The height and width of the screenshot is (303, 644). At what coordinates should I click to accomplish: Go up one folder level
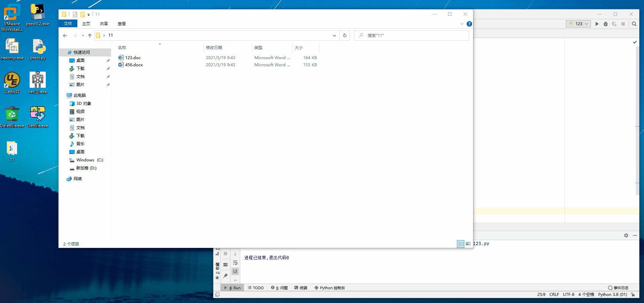click(90, 35)
